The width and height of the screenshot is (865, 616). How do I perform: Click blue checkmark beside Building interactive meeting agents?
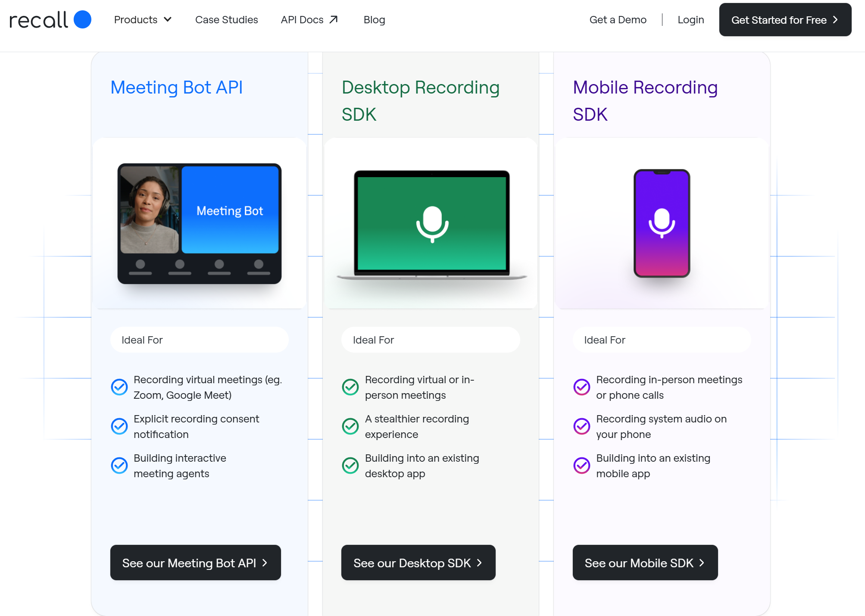(119, 466)
